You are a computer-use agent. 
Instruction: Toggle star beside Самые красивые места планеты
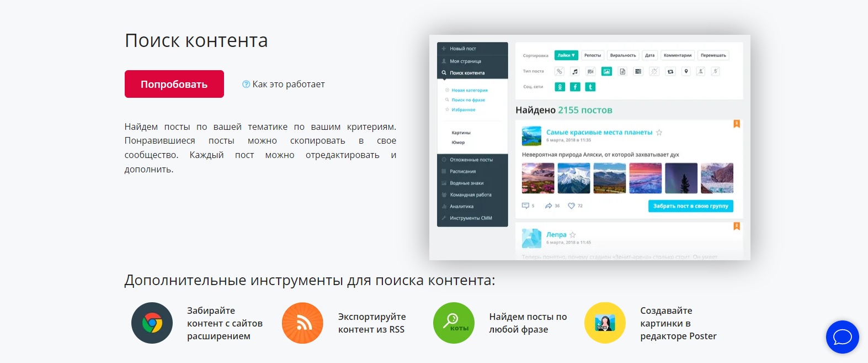659,133
